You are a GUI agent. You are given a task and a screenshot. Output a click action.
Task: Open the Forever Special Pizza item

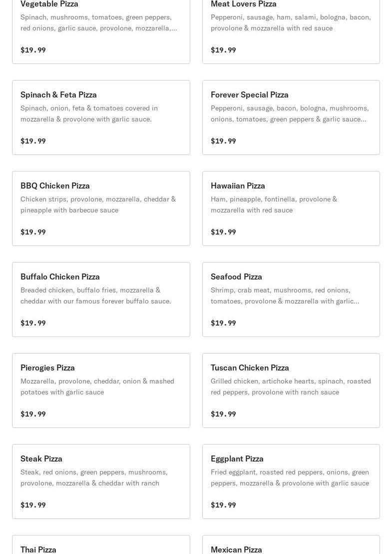291,117
